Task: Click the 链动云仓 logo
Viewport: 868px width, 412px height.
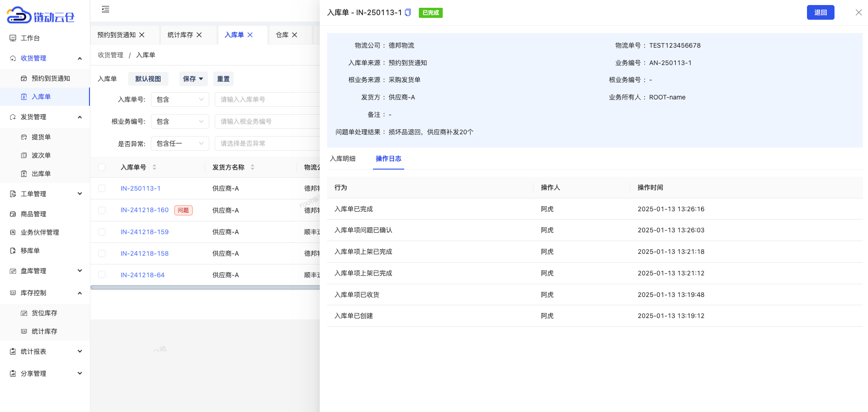Action: 41,16
